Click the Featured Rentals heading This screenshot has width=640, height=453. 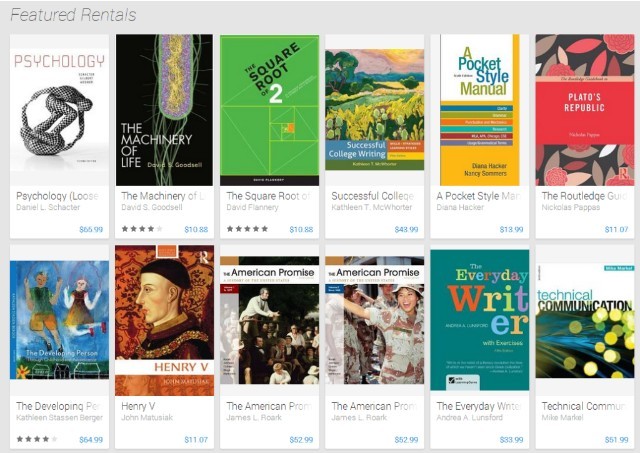click(73, 15)
